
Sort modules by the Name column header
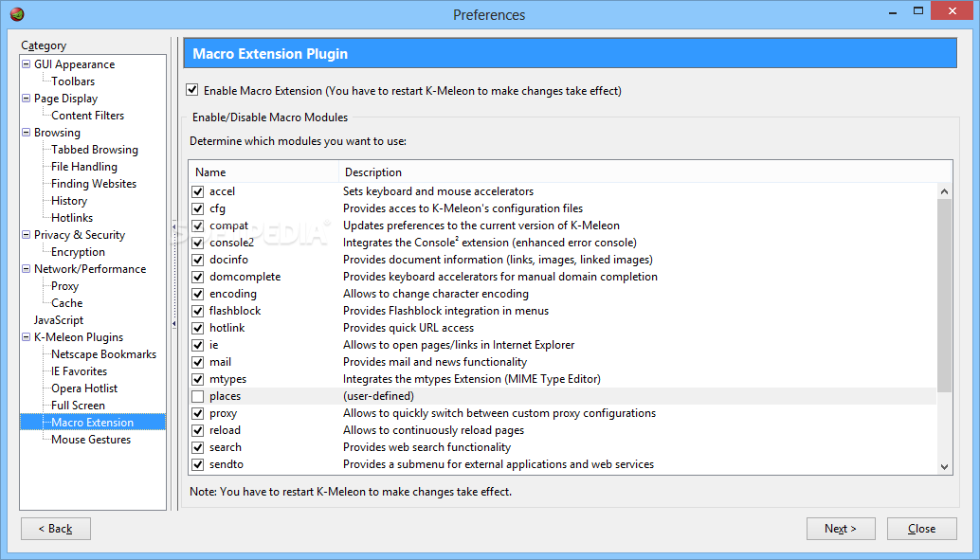(263, 172)
